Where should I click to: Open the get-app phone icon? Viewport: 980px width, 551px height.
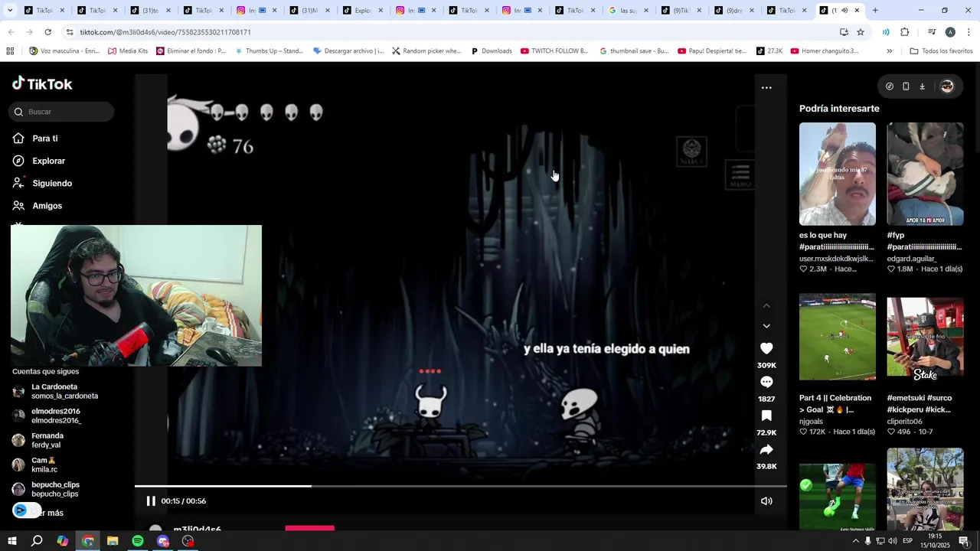click(x=906, y=86)
